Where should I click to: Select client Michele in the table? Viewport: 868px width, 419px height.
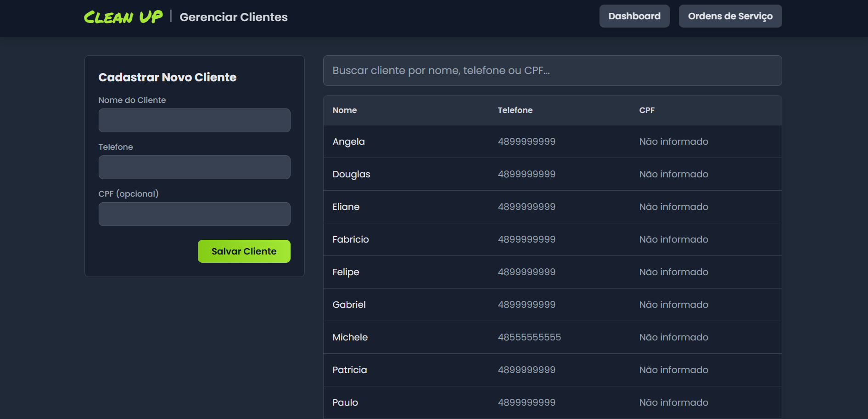tap(350, 337)
